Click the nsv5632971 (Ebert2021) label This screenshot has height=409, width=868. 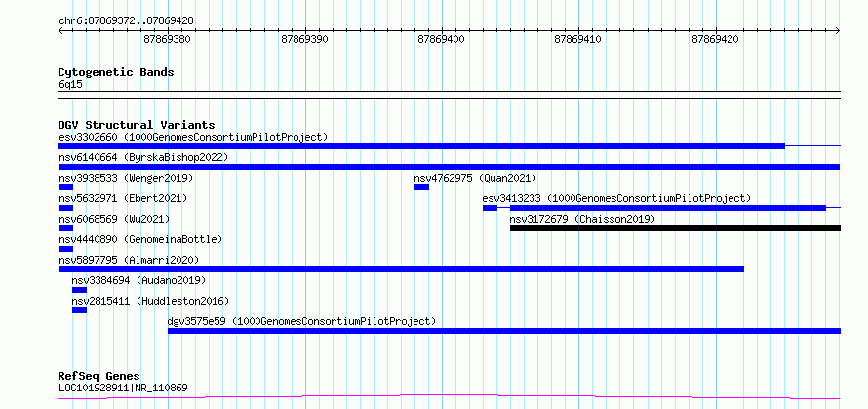point(123,198)
